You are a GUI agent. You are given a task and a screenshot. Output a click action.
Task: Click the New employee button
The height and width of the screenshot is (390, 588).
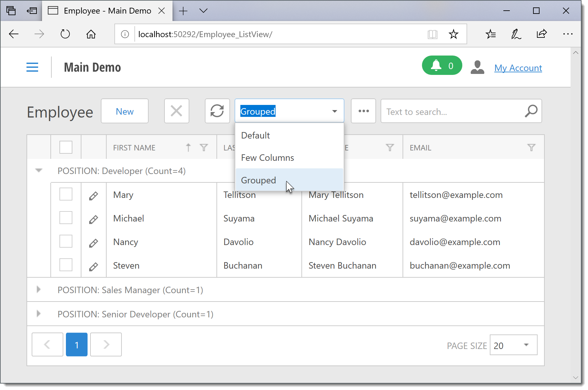point(125,111)
